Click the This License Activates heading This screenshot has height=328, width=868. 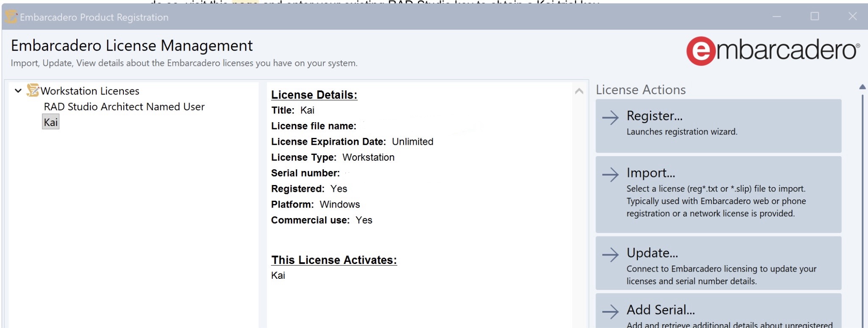click(x=334, y=260)
